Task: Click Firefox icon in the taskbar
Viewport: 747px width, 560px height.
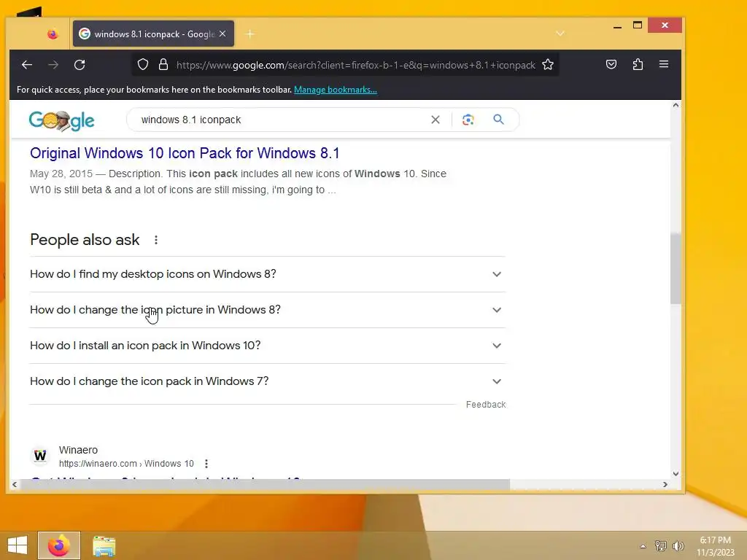Action: (59, 545)
